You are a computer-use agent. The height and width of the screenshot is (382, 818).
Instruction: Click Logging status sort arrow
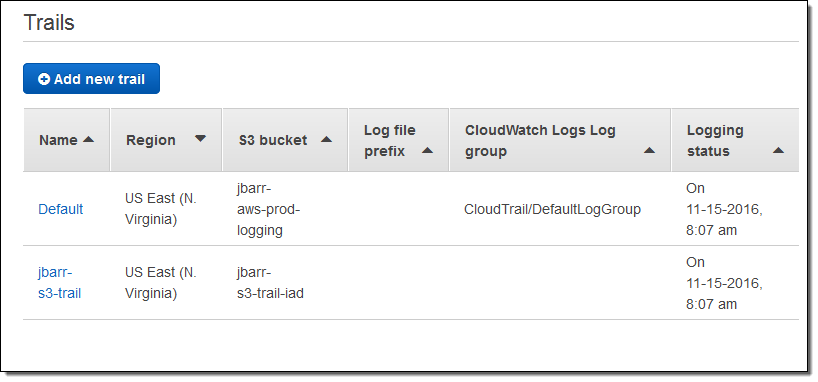[x=778, y=151]
